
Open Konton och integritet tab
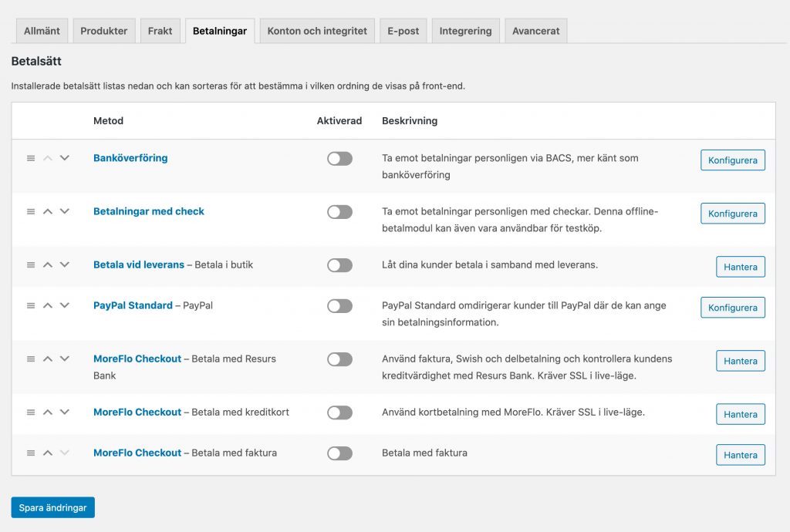click(317, 31)
